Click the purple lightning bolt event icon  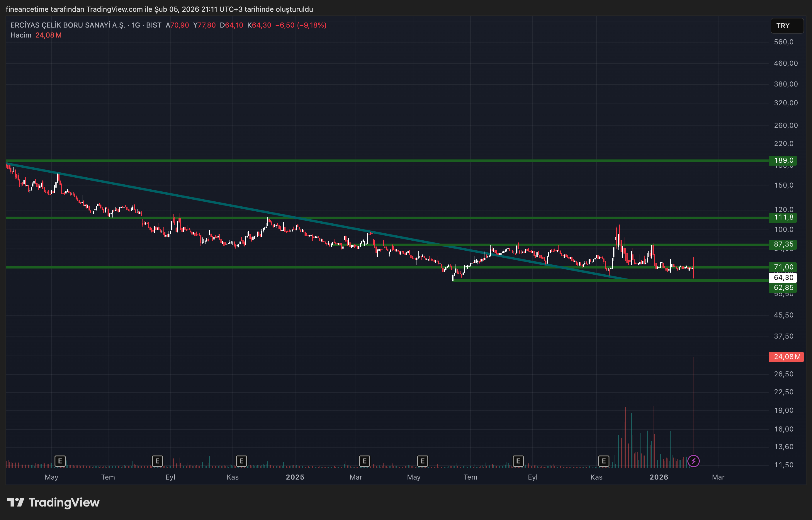[x=694, y=461]
